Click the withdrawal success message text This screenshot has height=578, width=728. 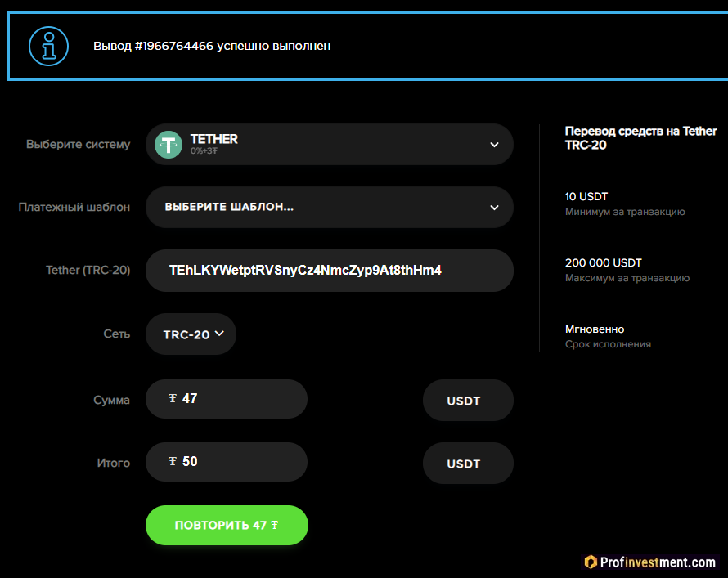212,46
